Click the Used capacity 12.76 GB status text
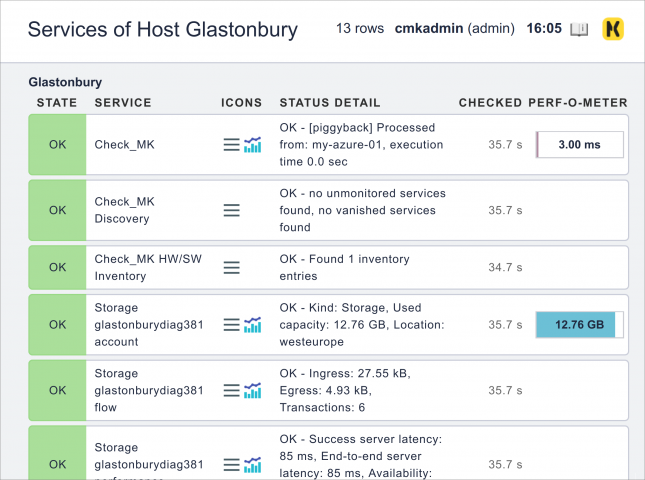This screenshot has height=480, width=645. pyautogui.click(x=362, y=325)
